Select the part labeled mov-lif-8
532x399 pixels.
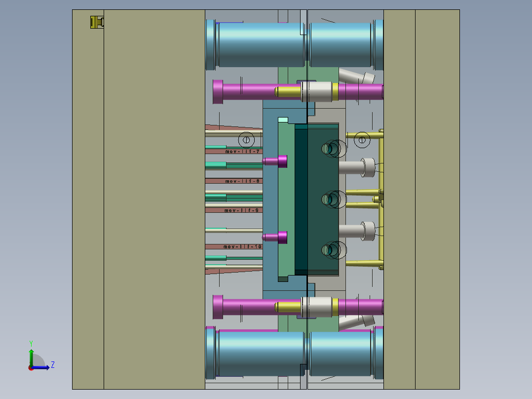tap(234, 181)
